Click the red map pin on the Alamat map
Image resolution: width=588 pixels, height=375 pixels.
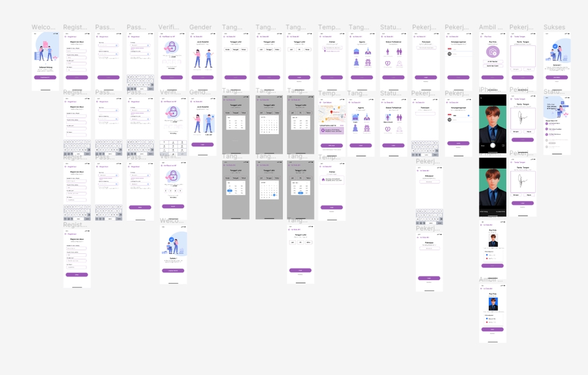[x=331, y=112]
